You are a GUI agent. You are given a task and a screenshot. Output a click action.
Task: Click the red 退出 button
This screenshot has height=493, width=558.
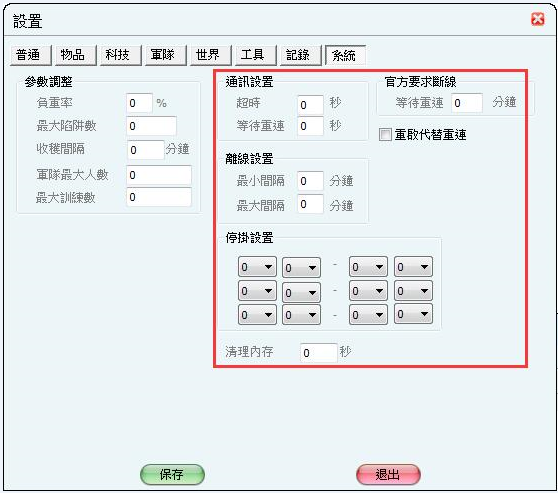(388, 474)
